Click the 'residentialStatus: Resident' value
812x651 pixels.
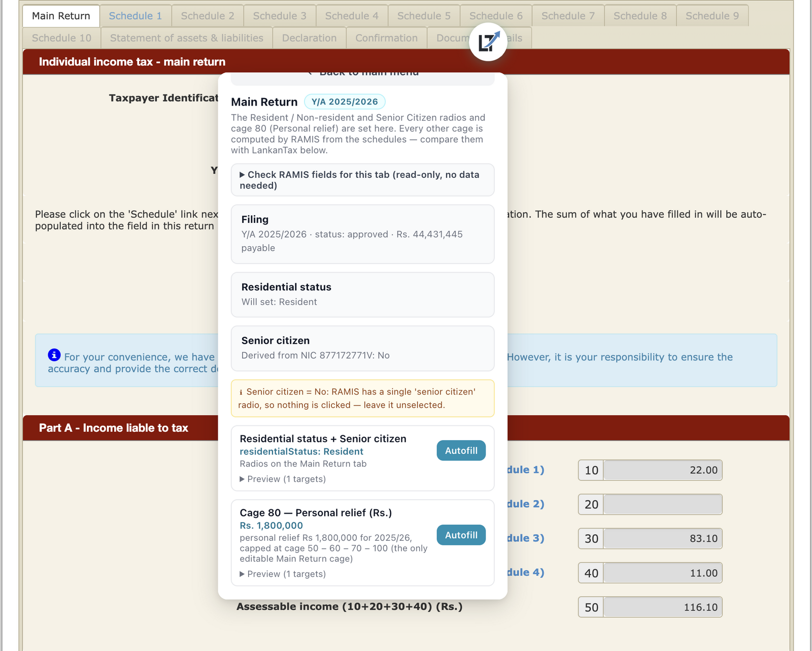click(x=301, y=451)
